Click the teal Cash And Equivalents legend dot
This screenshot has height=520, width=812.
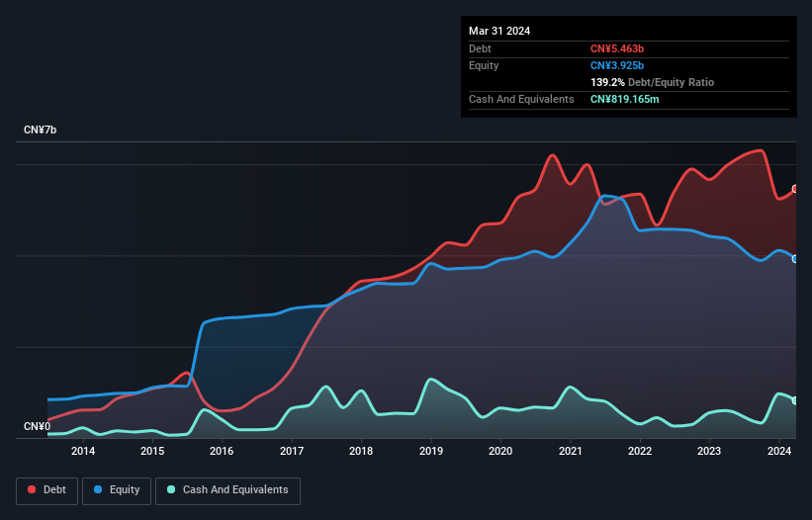coord(171,489)
